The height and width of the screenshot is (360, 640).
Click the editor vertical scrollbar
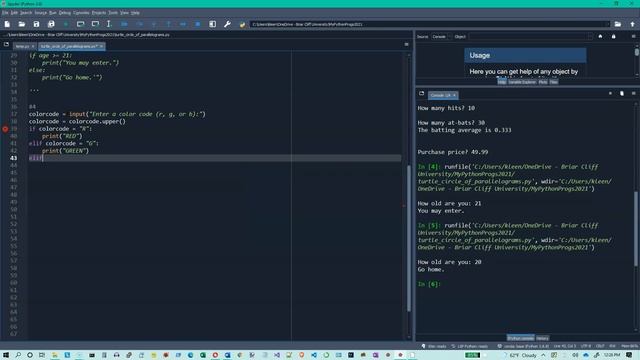[x=409, y=238]
